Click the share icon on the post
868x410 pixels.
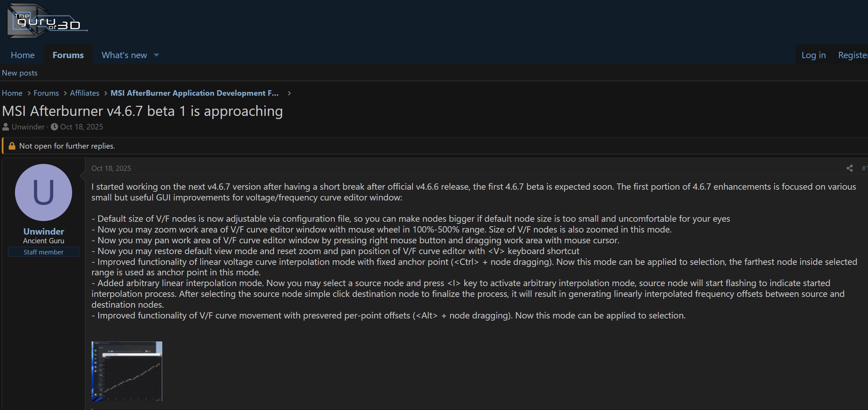tap(849, 168)
